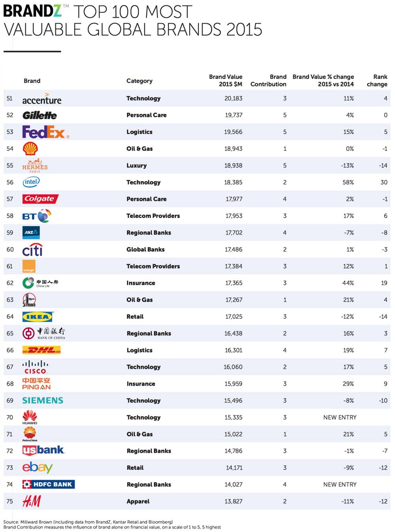The height and width of the screenshot is (532, 395).
Task: Select the Rank change column header
Action: pos(377,81)
